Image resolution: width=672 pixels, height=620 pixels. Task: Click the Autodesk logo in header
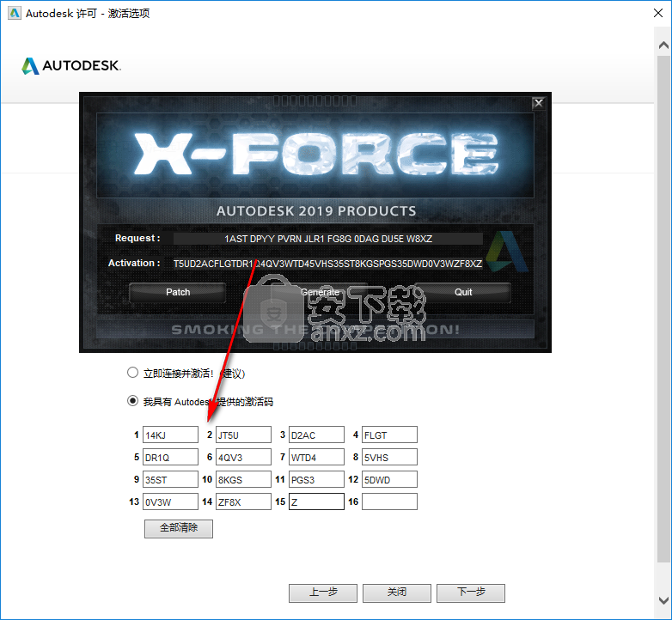[x=71, y=65]
